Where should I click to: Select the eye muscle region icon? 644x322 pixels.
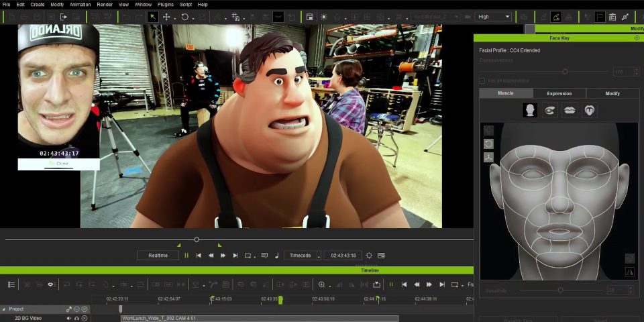pos(550,110)
